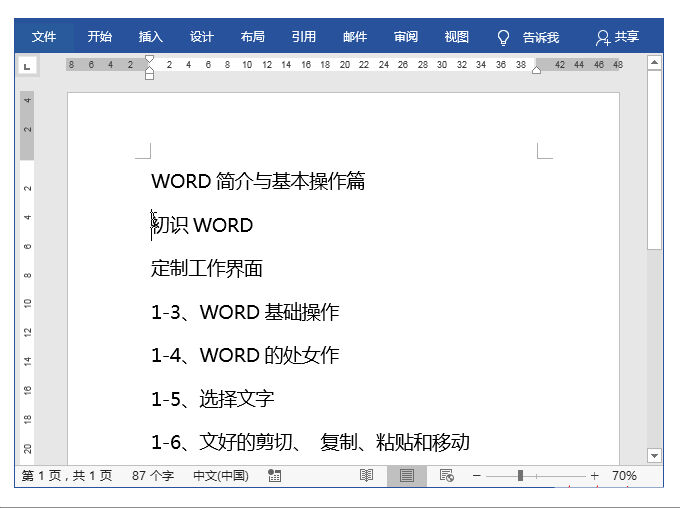
Task: Click the 共享 share button
Action: [617, 37]
